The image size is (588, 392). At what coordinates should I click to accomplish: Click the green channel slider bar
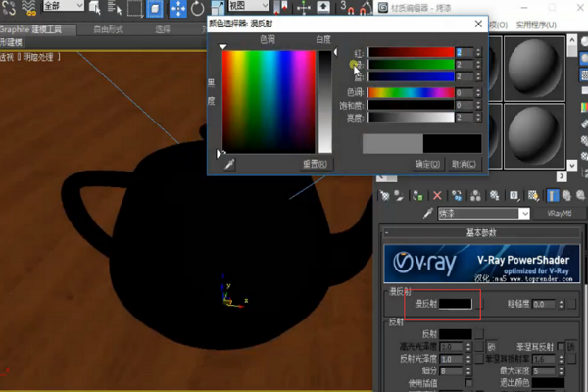411,65
